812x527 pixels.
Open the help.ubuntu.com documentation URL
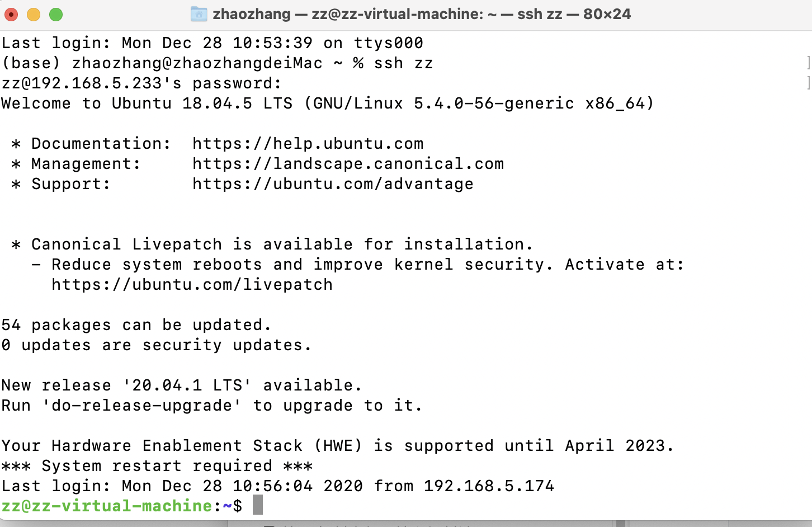click(308, 144)
